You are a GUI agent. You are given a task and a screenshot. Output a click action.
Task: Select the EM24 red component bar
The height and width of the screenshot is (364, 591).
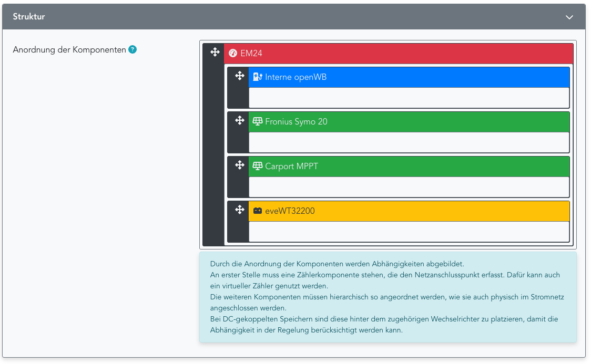coord(399,54)
